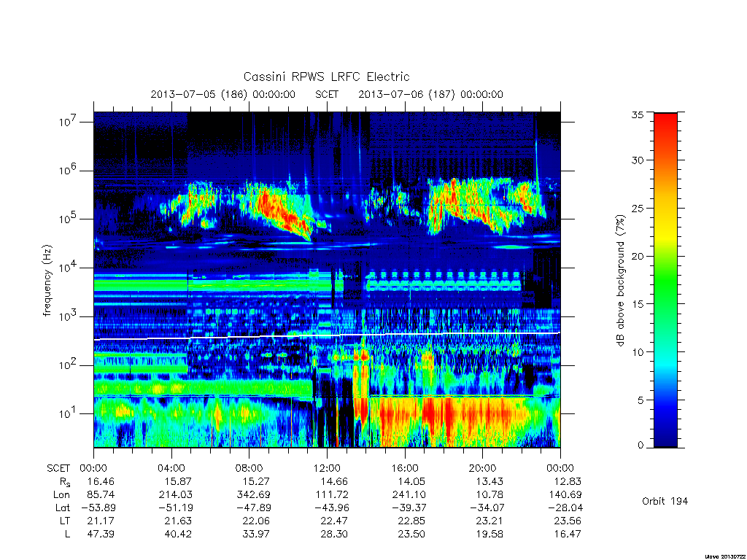Viewport: 747px width, 560px height.
Task: Click the '20:00' time tick label
Action: click(483, 468)
